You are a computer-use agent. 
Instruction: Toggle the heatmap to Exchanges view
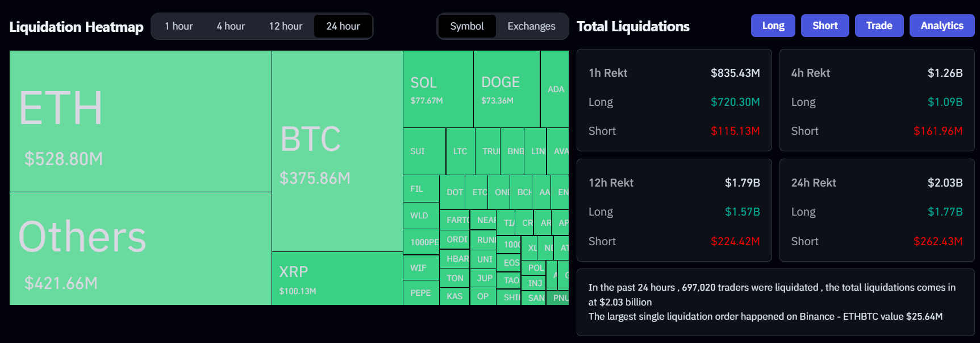tap(531, 26)
